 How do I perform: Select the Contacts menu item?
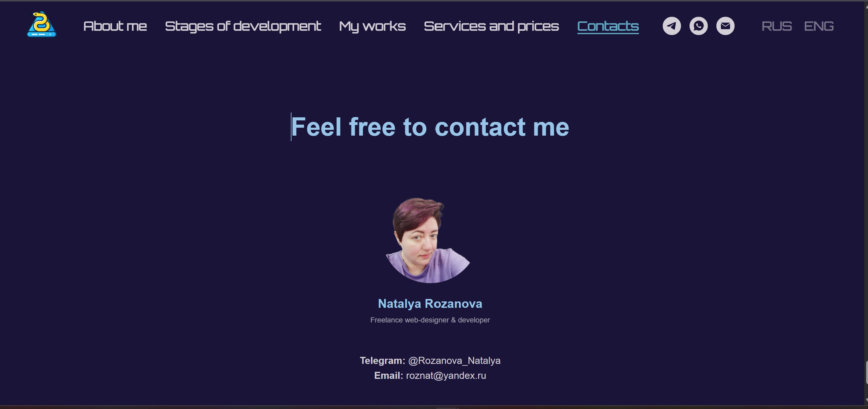pyautogui.click(x=608, y=26)
